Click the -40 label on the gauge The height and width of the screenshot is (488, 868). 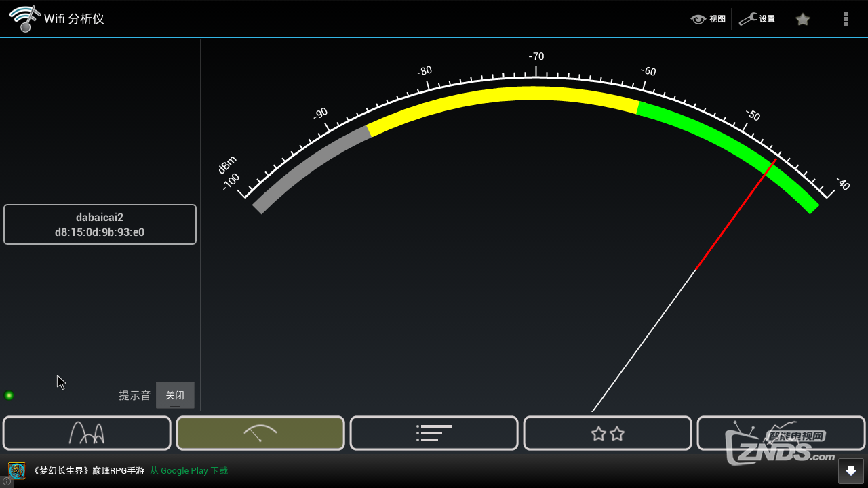pyautogui.click(x=842, y=184)
